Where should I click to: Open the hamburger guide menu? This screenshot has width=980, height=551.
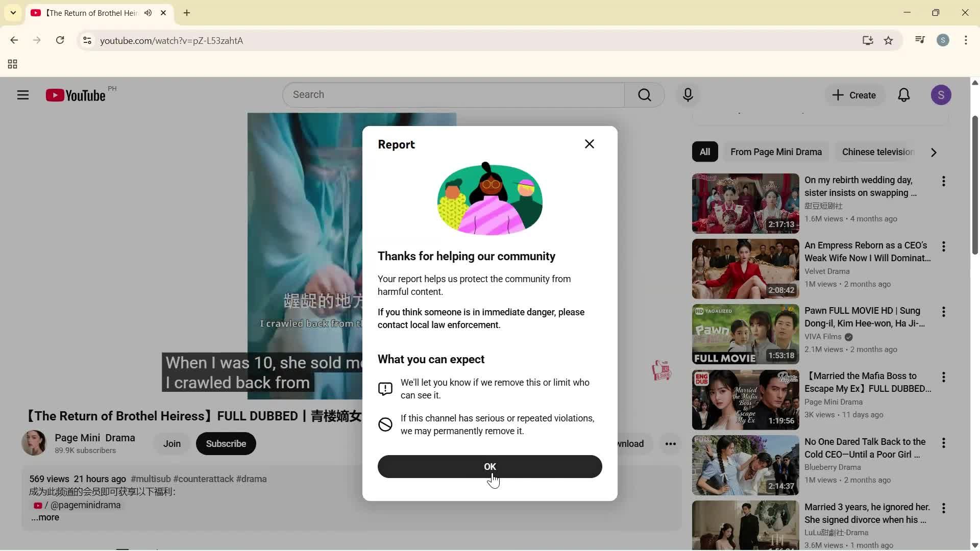(22, 95)
